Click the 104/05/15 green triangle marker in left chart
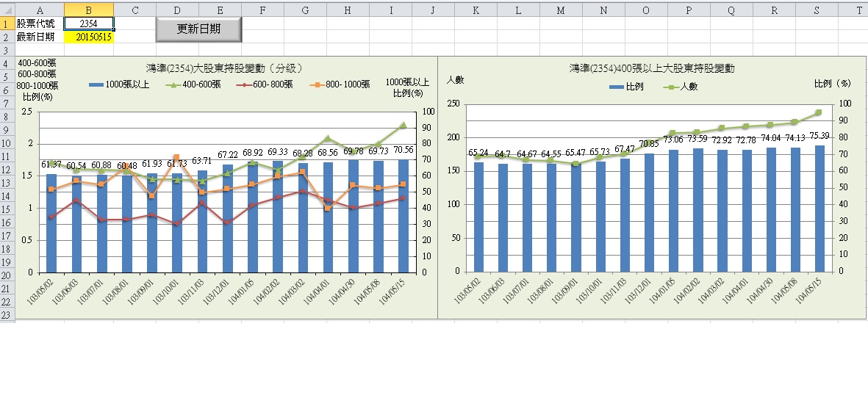The image size is (868, 412). coord(403,125)
